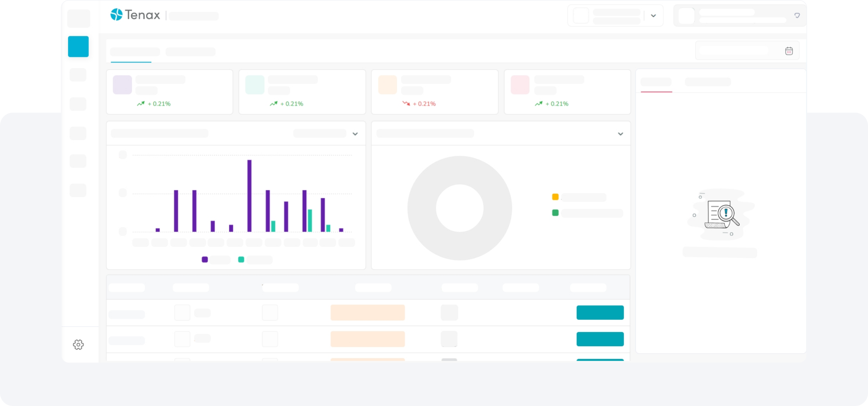868x406 pixels.
Task: Toggle the teal series in bar chart legend
Action: click(x=241, y=259)
